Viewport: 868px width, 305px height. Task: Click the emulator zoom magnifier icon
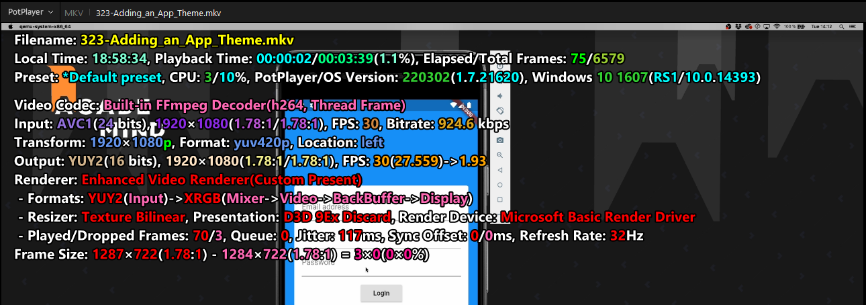pos(500,155)
